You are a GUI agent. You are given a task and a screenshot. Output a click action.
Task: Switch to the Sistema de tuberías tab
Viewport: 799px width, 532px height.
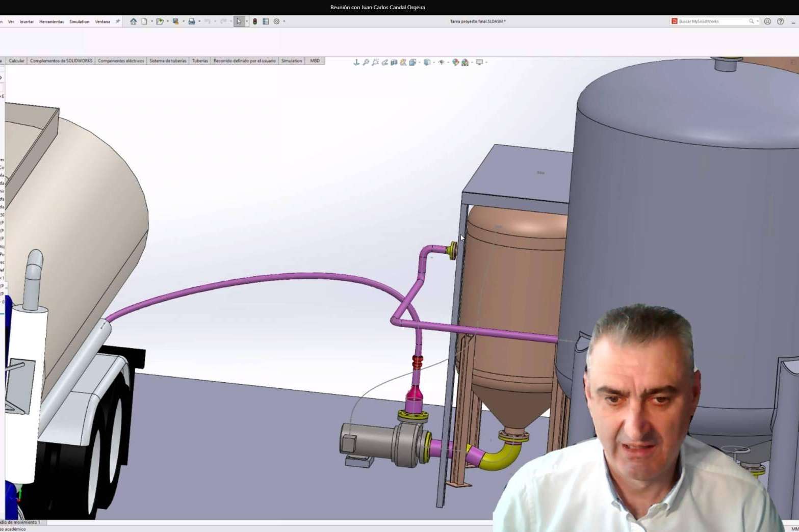coord(168,61)
